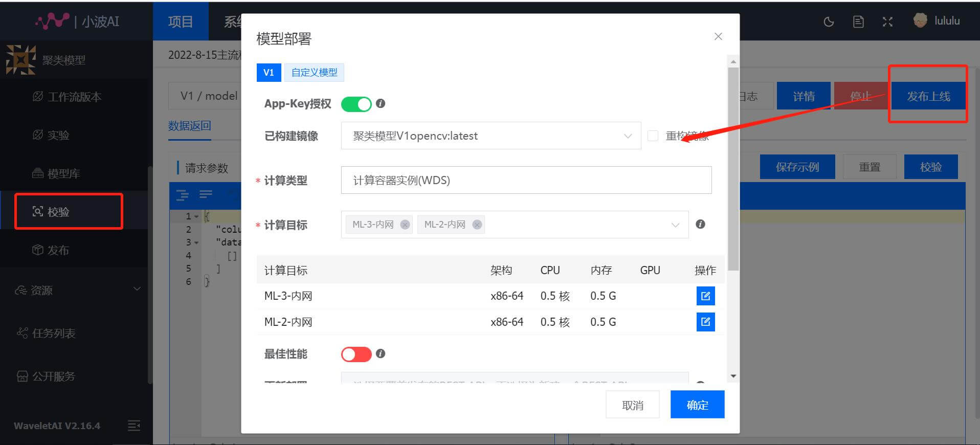Click the 重置 button
The width and height of the screenshot is (980, 445).
pyautogui.click(x=870, y=167)
